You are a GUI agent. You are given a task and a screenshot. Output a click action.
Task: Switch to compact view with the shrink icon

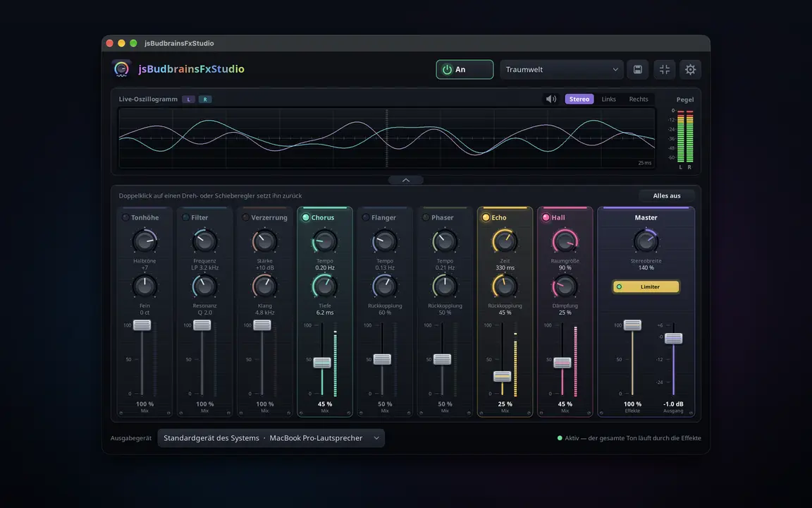pyautogui.click(x=665, y=69)
